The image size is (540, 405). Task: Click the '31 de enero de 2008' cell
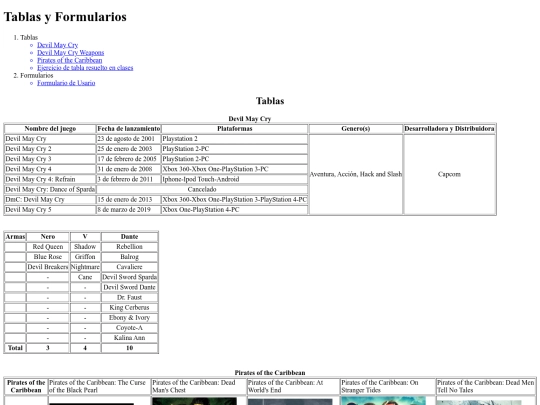(129, 169)
